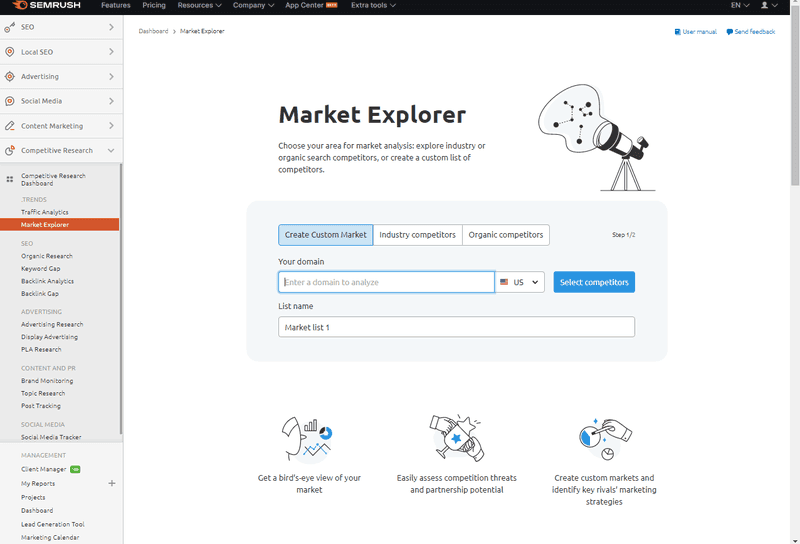Expand the Social Media section chevron

[x=111, y=101]
